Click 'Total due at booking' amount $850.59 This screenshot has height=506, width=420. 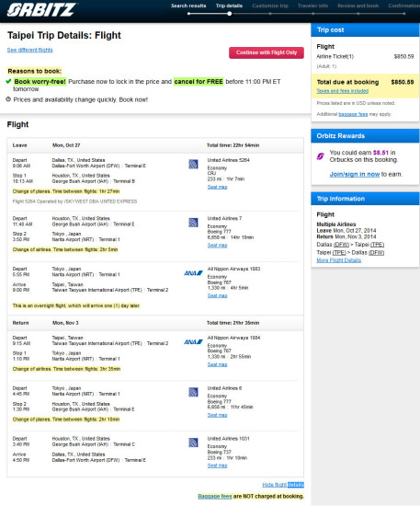(x=403, y=82)
